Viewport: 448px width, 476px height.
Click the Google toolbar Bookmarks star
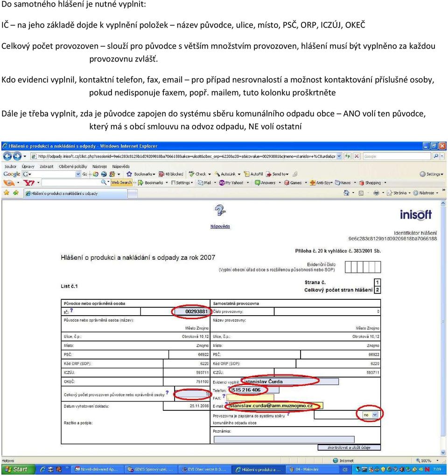point(140,174)
